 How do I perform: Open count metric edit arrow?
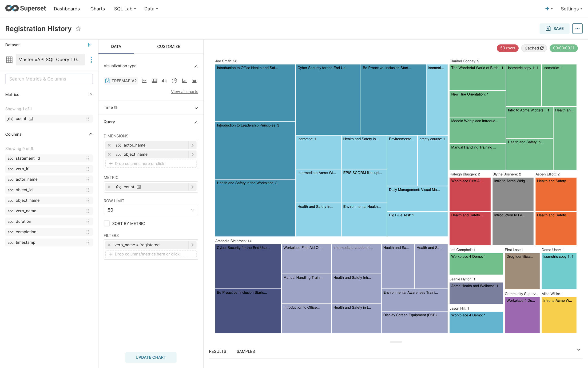pos(193,187)
